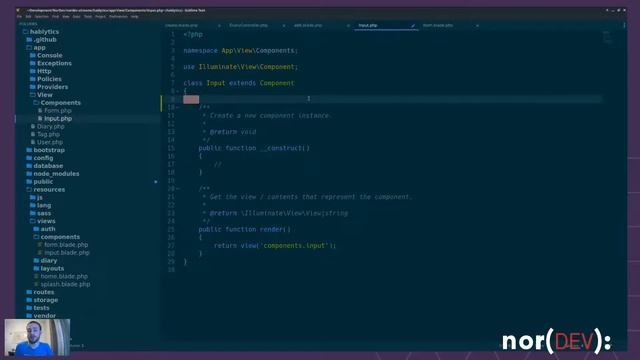Close the form.blade.php tab
Image resolution: width=640 pixels, height=360 pixels.
[x=477, y=26]
